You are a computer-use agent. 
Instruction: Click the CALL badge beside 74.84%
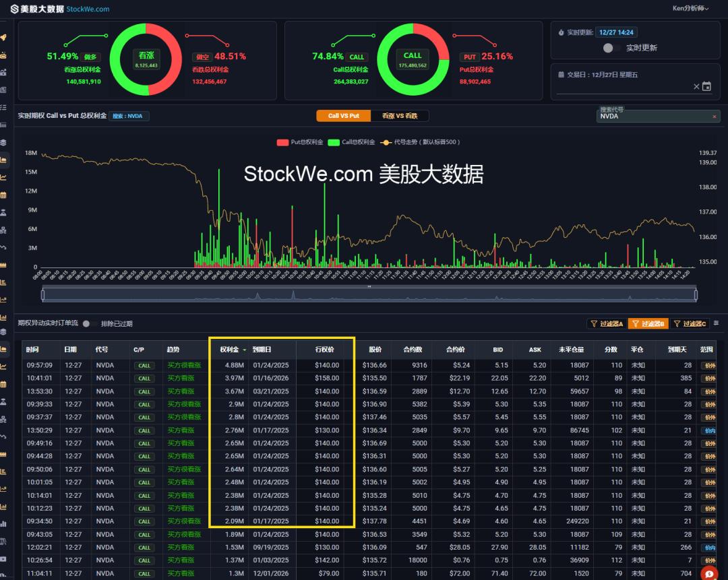click(357, 57)
